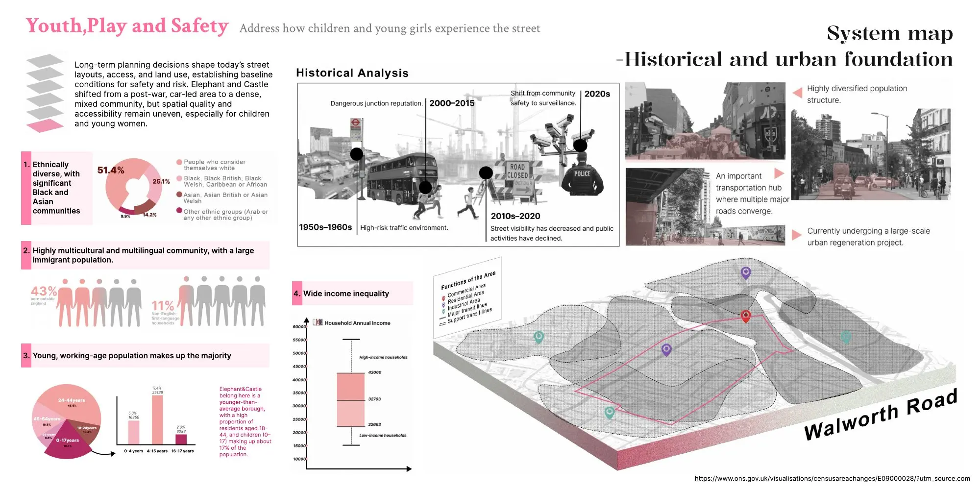Click the bar above 0-4 years
Viewport: 980px width, 490px height.
click(134, 432)
